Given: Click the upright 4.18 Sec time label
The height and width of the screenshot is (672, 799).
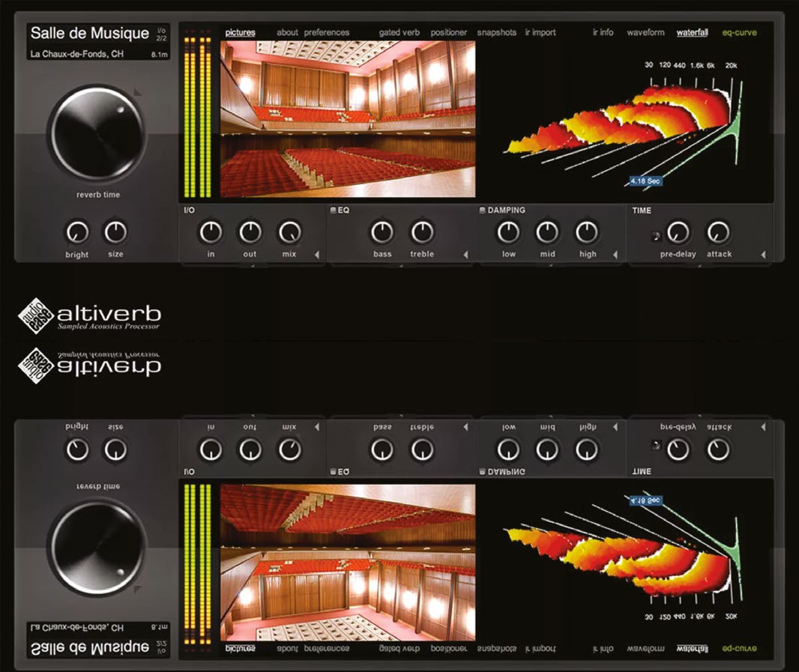Looking at the screenshot, I should [645, 181].
